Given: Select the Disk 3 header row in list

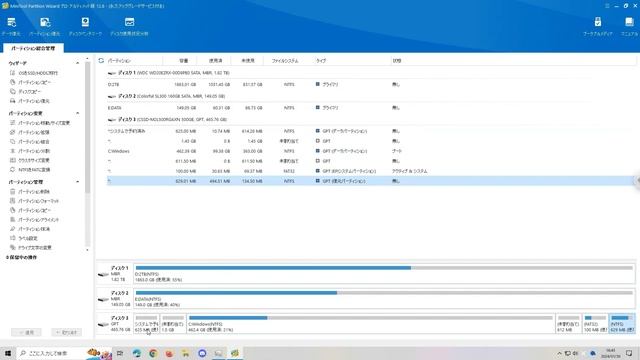Looking at the screenshot, I should click(x=371, y=120).
